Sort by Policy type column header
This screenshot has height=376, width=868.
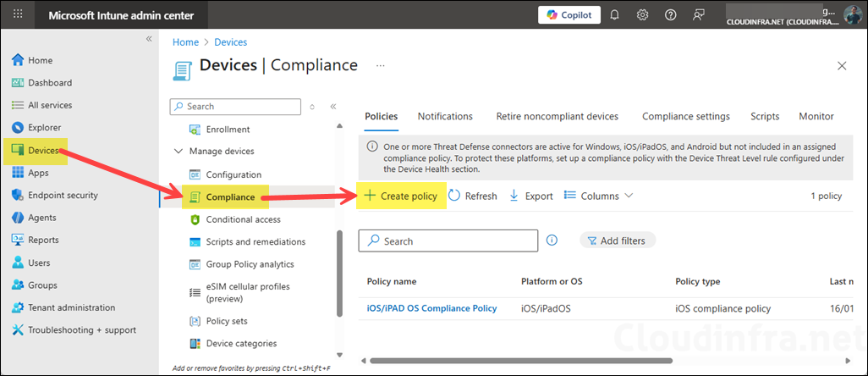[697, 281]
